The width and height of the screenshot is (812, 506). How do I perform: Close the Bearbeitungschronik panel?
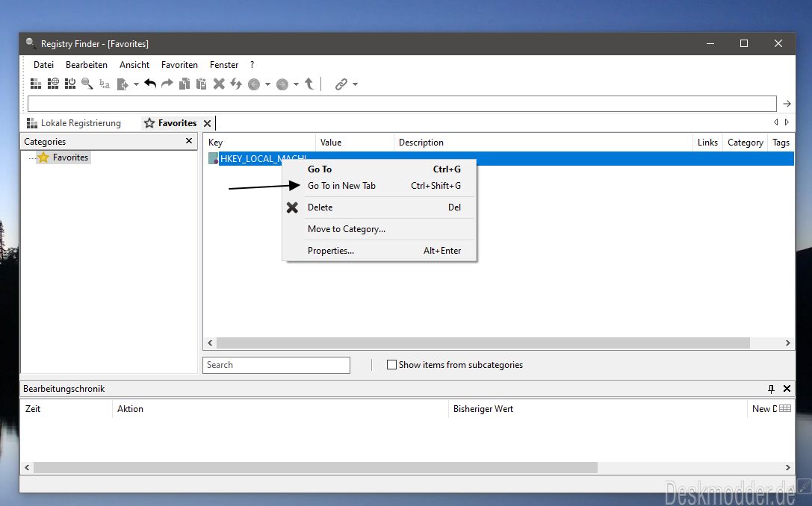point(787,389)
